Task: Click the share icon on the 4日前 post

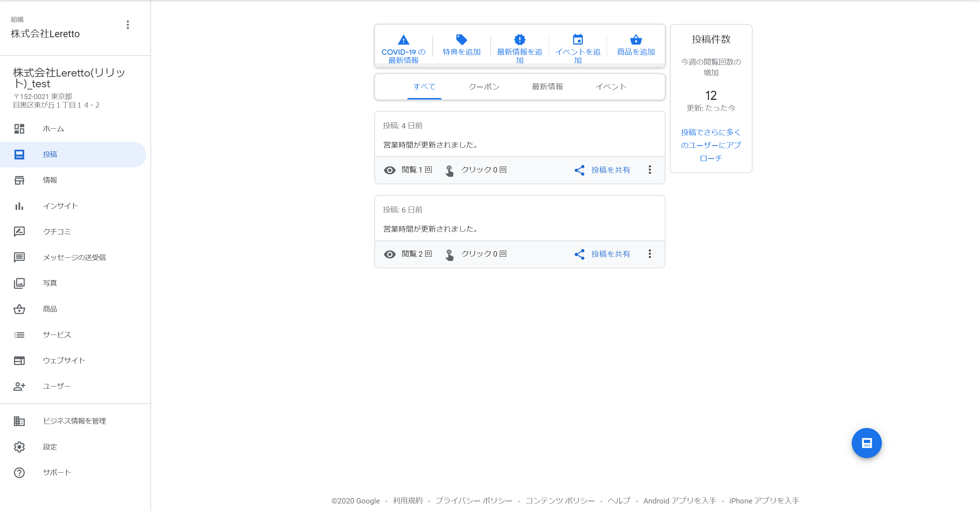Action: (580, 170)
